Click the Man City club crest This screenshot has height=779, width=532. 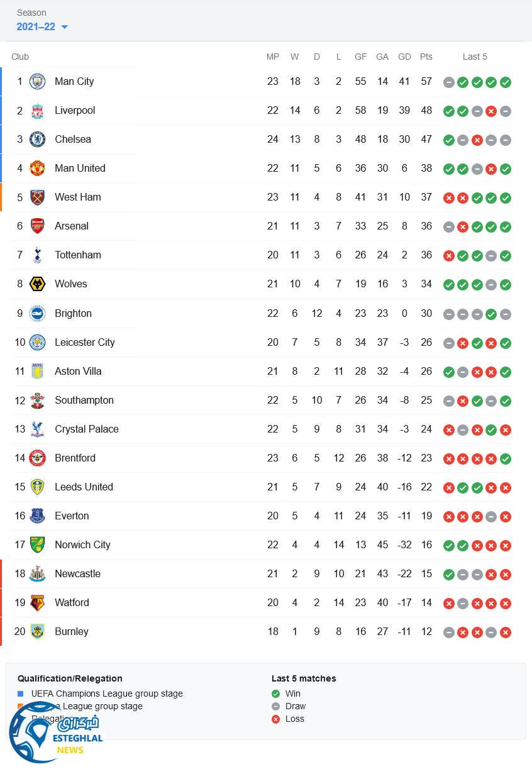[37, 82]
